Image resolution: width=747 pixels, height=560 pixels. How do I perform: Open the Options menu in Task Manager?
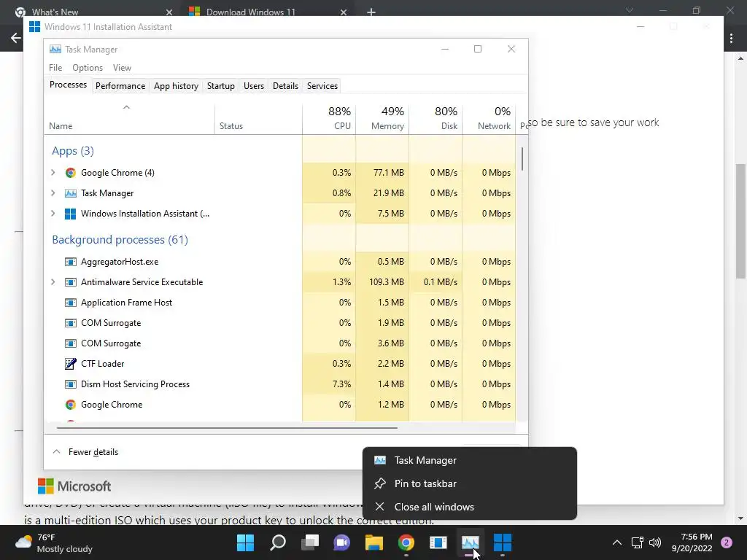88,68
